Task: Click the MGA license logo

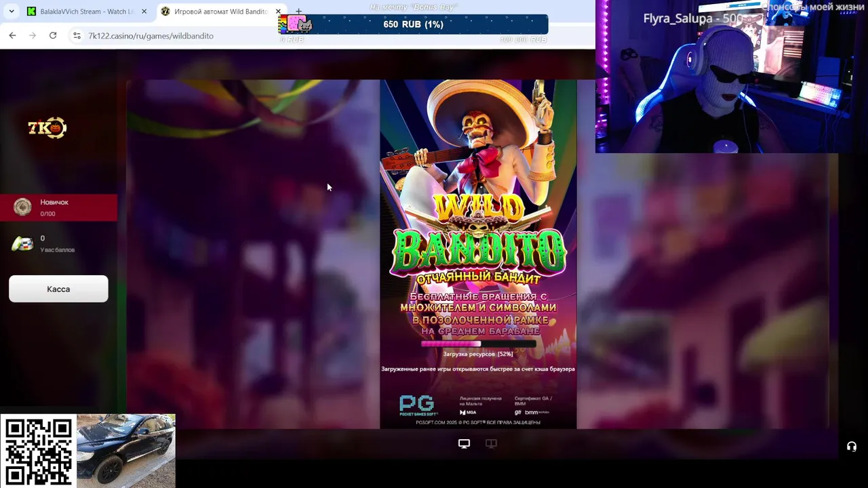Action: point(468,412)
